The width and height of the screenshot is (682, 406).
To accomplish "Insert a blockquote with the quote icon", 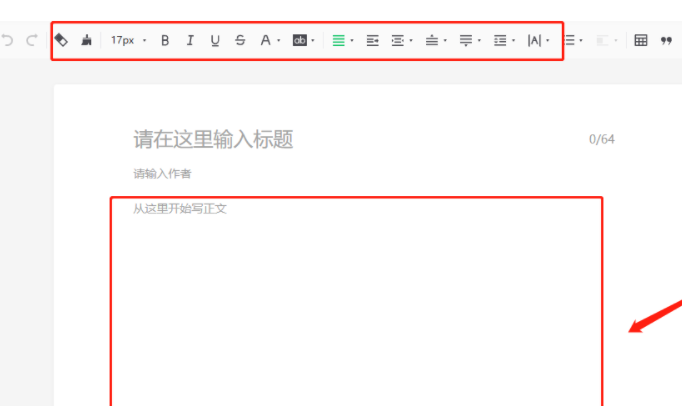I will [666, 41].
